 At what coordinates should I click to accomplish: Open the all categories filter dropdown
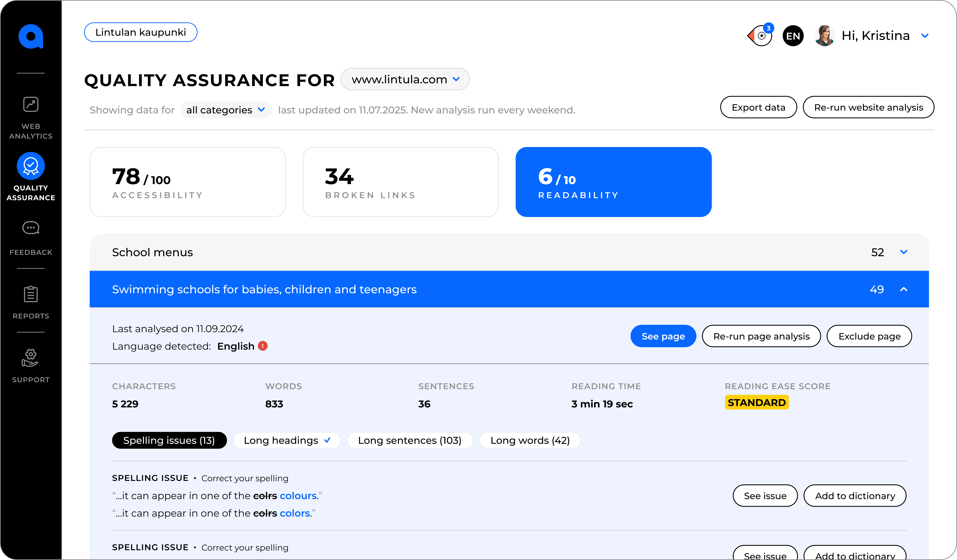tap(226, 110)
